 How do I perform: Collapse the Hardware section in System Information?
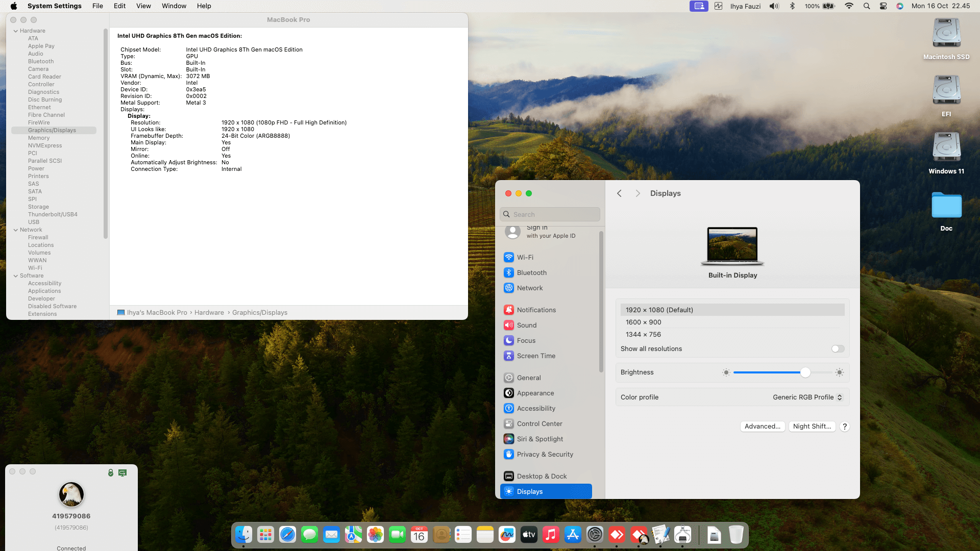coord(16,31)
